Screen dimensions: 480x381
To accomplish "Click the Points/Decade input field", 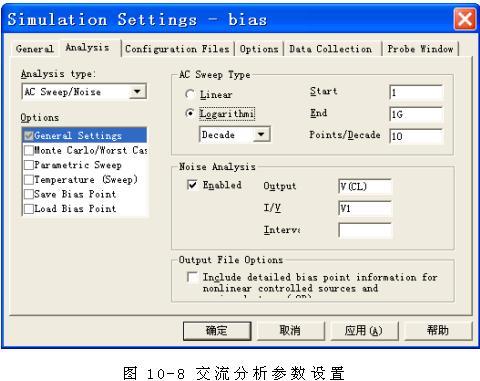I will (416, 136).
